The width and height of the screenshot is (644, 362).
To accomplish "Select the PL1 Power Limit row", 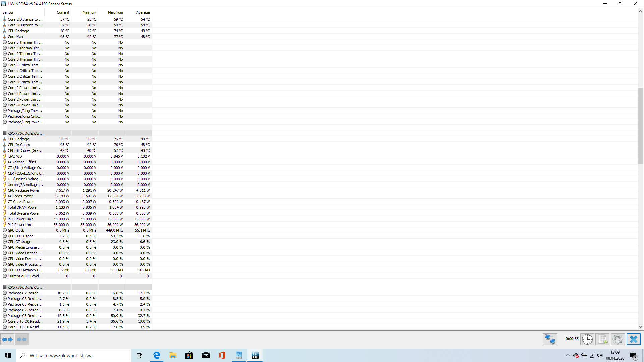I will pos(77,219).
